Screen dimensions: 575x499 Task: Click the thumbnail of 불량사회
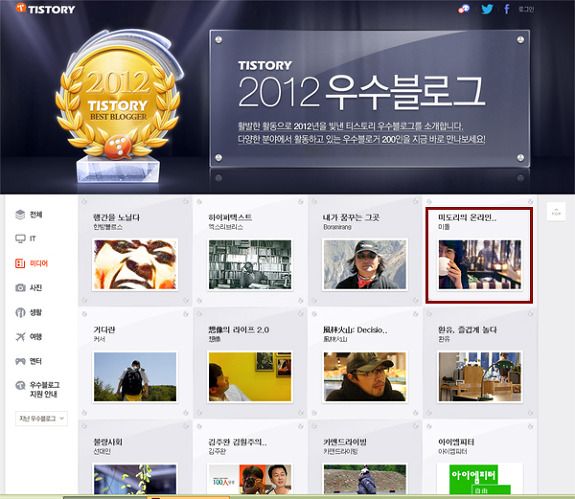(x=135, y=479)
